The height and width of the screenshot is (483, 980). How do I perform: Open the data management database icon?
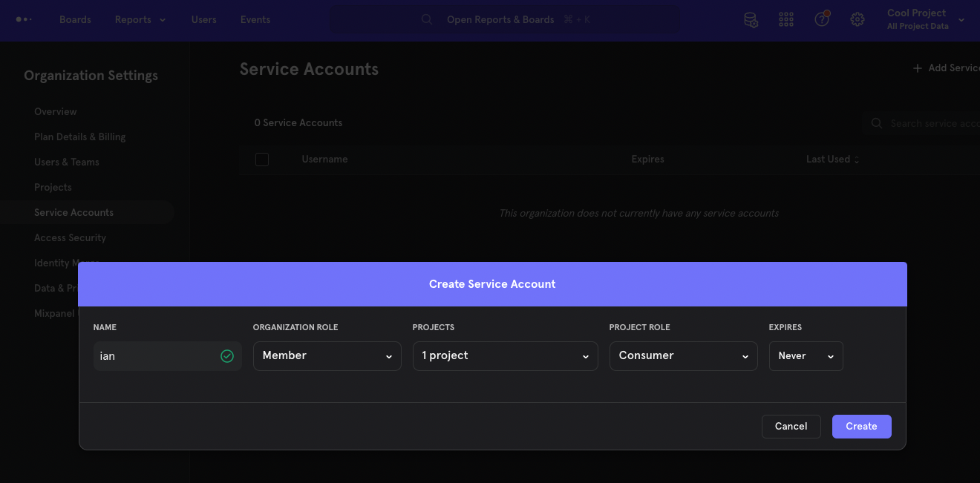click(x=751, y=19)
